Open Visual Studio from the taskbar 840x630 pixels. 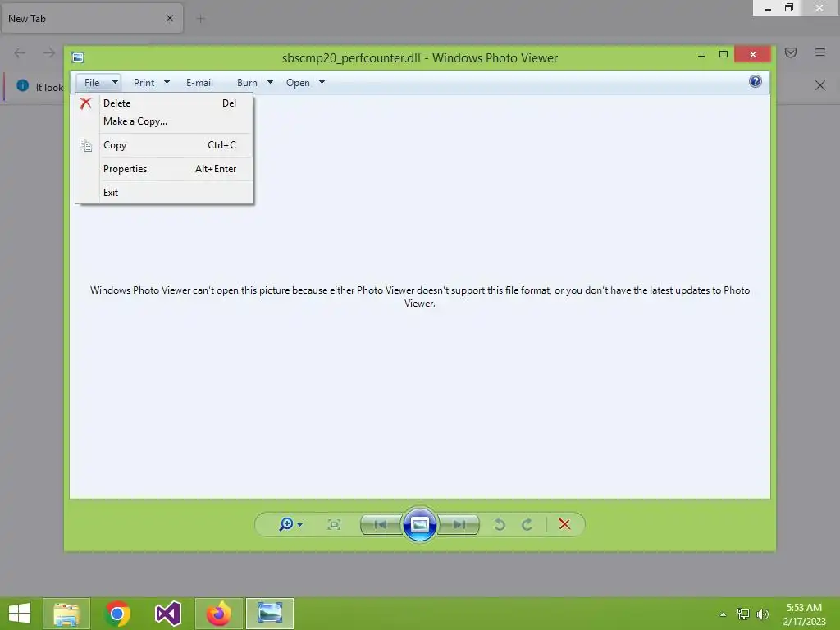point(167,614)
